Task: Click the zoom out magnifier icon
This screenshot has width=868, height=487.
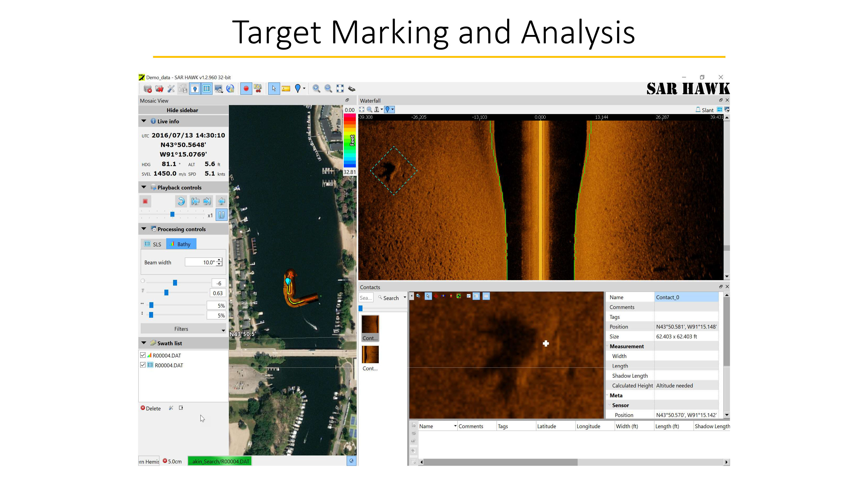Action: point(328,89)
